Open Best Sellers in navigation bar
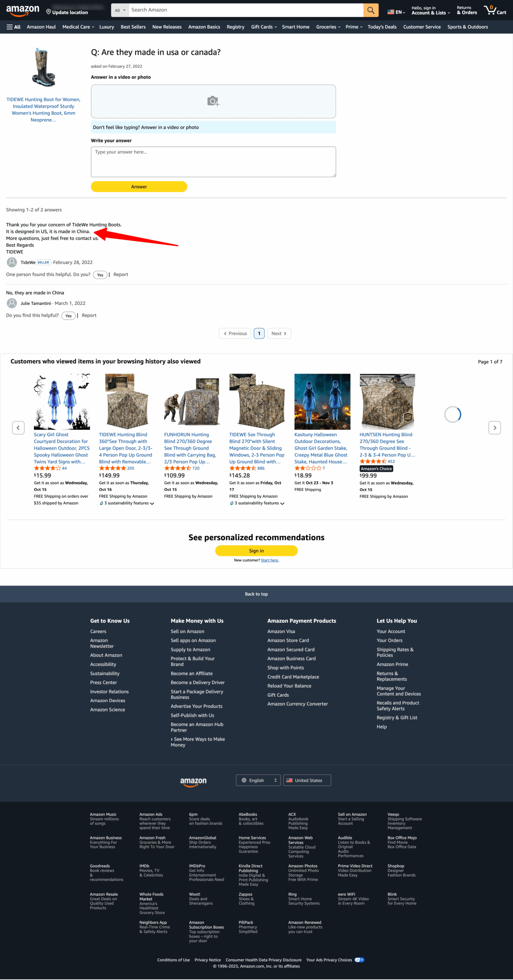 pyautogui.click(x=133, y=27)
